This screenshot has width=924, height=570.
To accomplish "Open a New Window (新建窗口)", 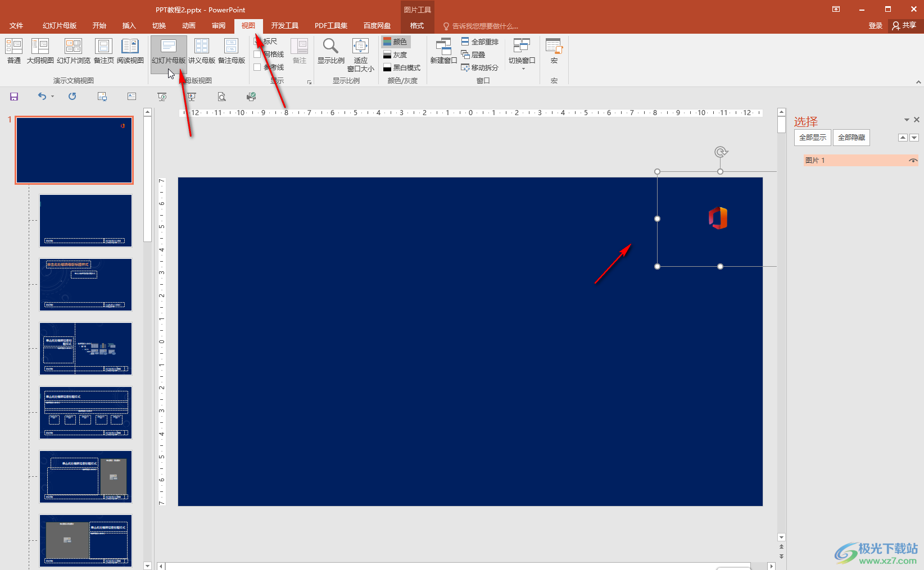I will tap(443, 51).
